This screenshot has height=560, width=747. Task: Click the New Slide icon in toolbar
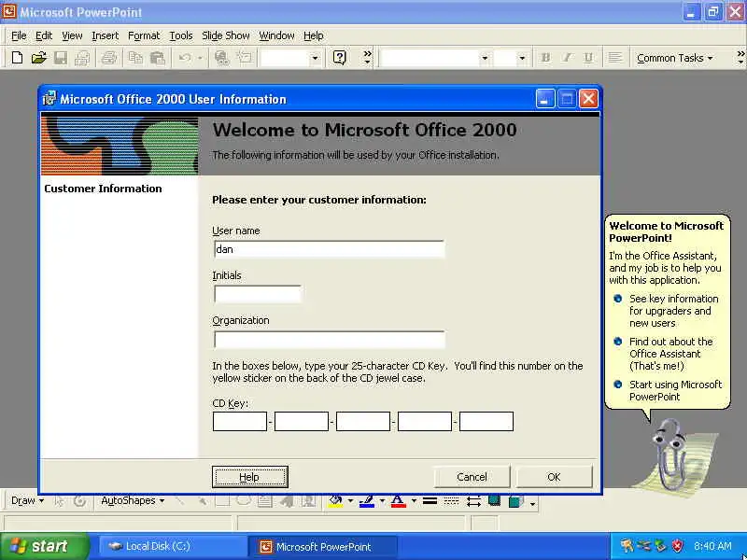click(245, 58)
